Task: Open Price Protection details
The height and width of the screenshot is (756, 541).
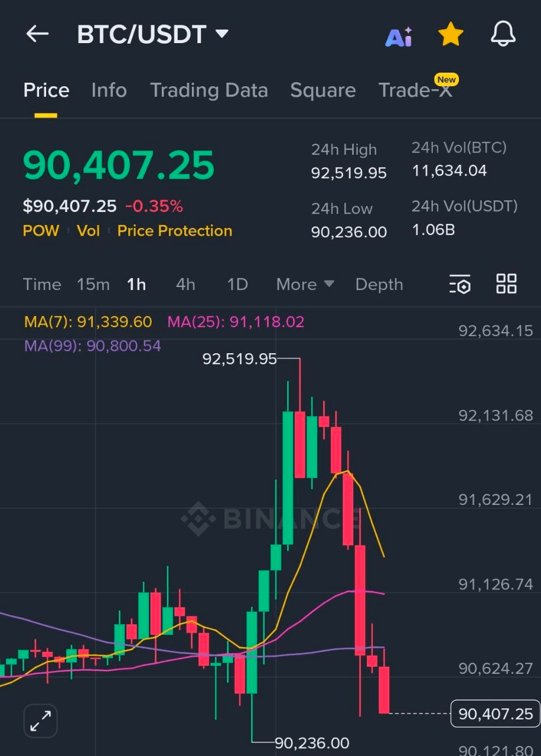Action: [x=174, y=231]
